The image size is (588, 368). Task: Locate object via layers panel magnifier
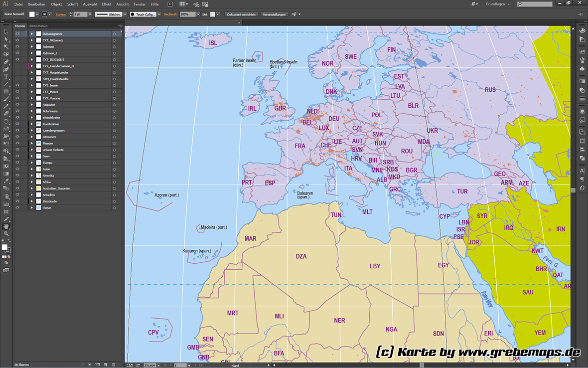coord(82,364)
